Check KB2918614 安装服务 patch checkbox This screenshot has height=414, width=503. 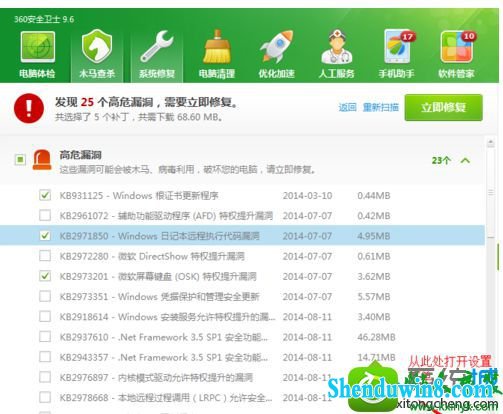point(45,316)
